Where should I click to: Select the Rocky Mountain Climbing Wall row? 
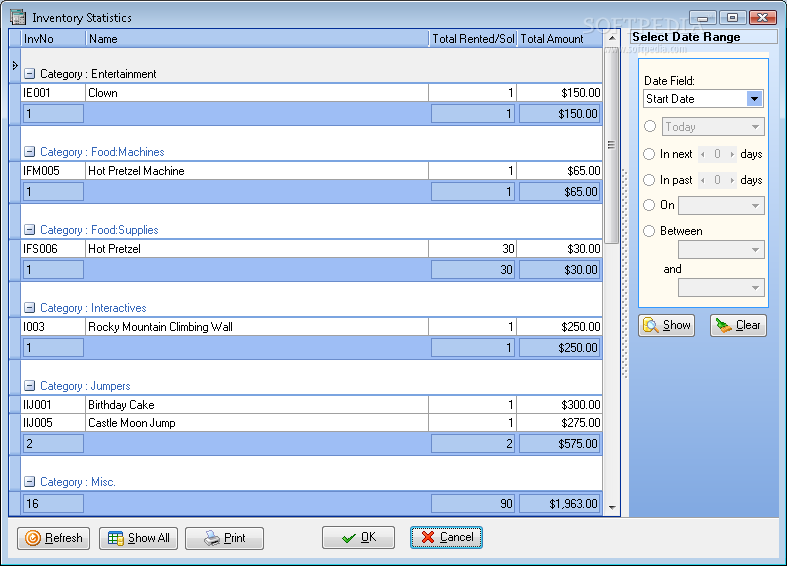(x=311, y=327)
